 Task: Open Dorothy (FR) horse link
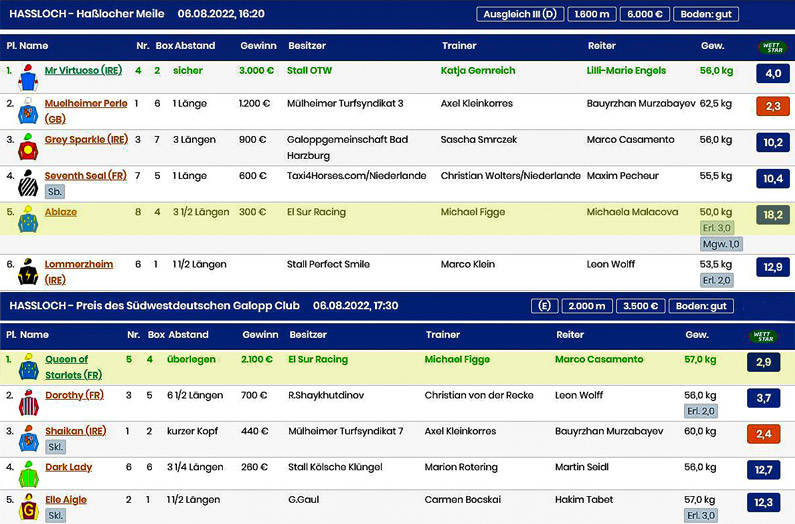pos(75,395)
